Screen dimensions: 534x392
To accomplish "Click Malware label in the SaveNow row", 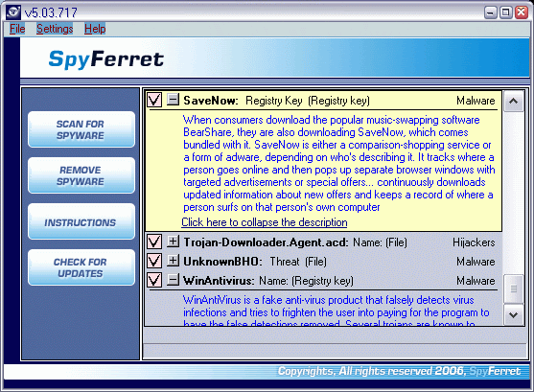I will (476, 101).
